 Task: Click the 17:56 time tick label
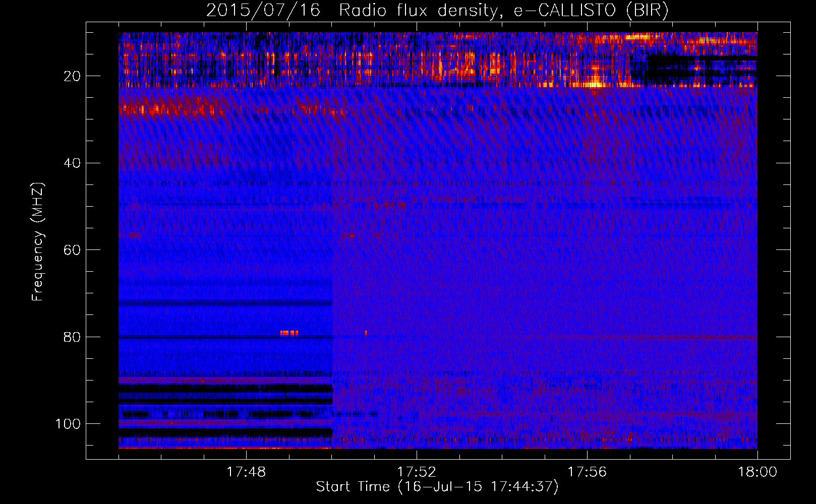pos(587,472)
